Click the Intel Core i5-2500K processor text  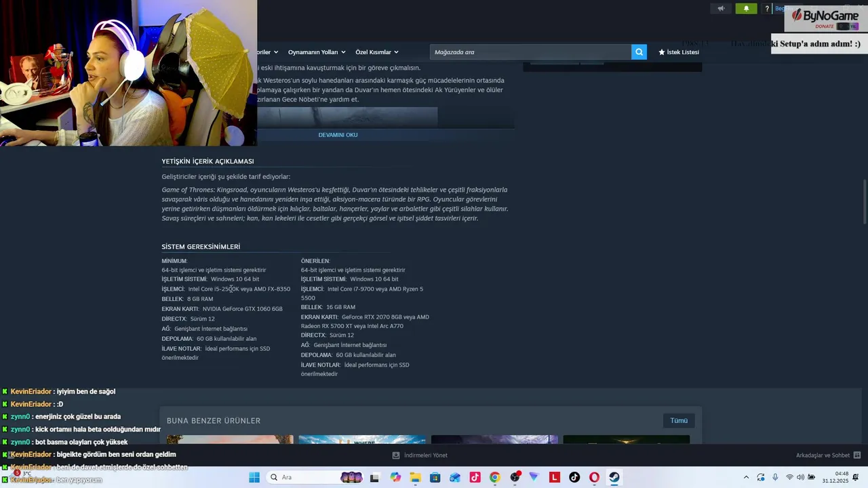214,289
